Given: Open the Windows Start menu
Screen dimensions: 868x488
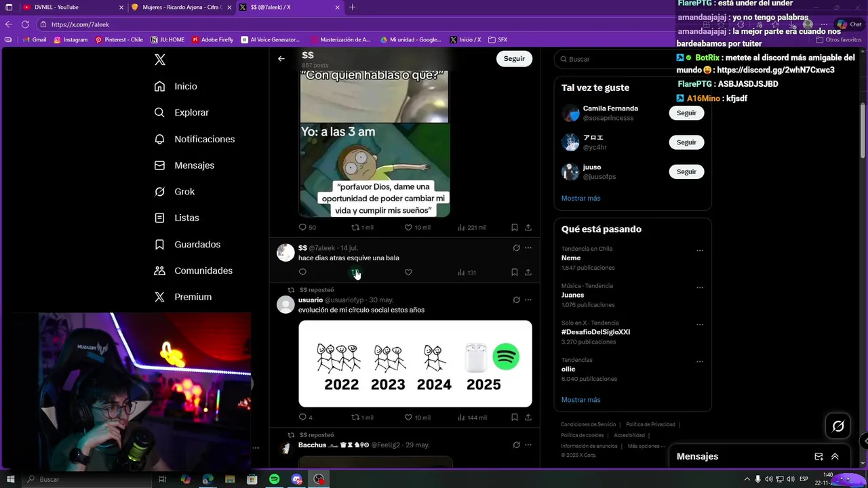Looking at the screenshot, I should [x=9, y=479].
